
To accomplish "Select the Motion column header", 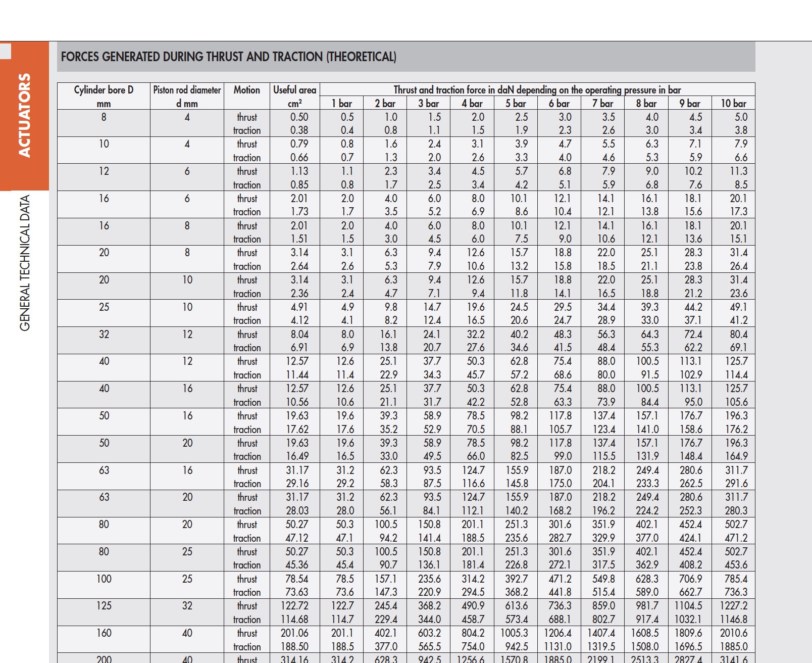I will point(246,90).
